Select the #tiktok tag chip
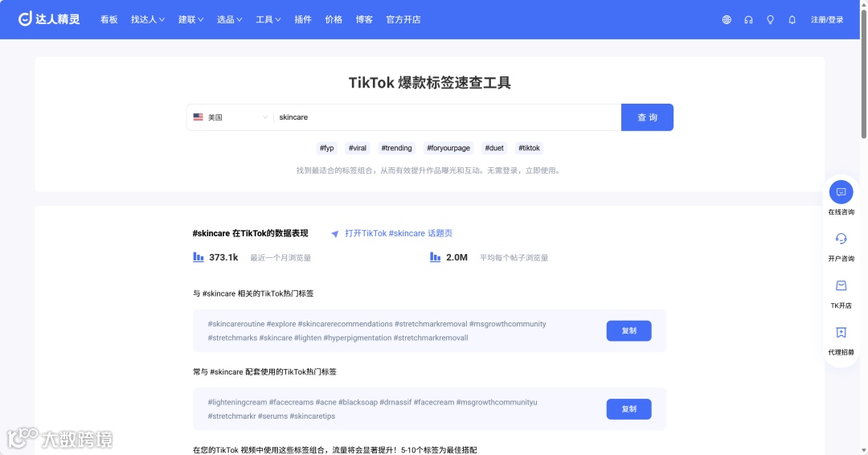Image resolution: width=868 pixels, height=455 pixels. click(x=529, y=148)
